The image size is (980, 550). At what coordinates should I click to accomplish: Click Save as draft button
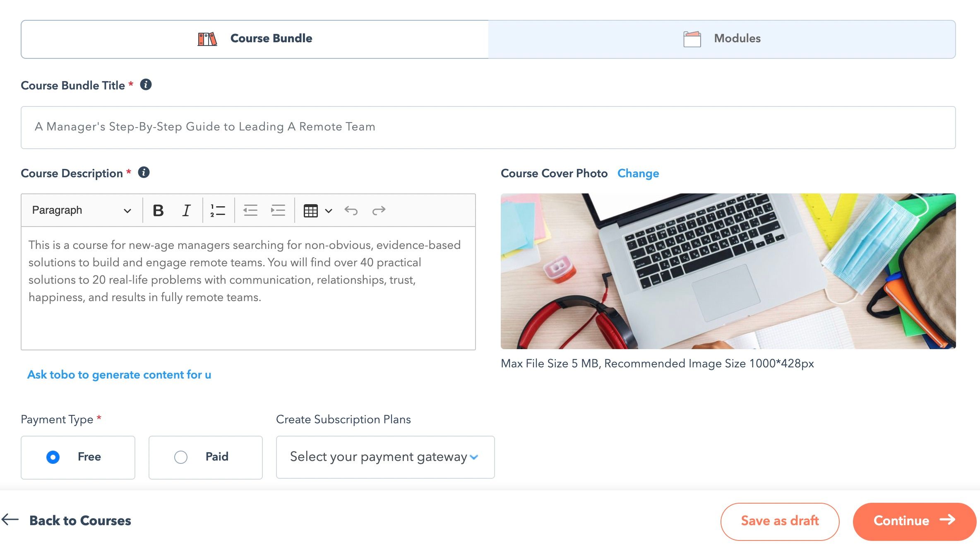pos(780,521)
